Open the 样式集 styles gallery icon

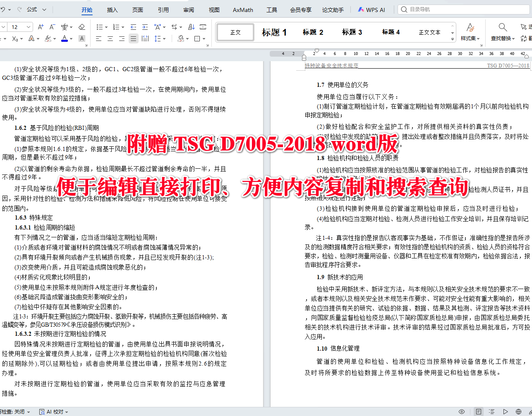pyautogui.click(x=471, y=27)
